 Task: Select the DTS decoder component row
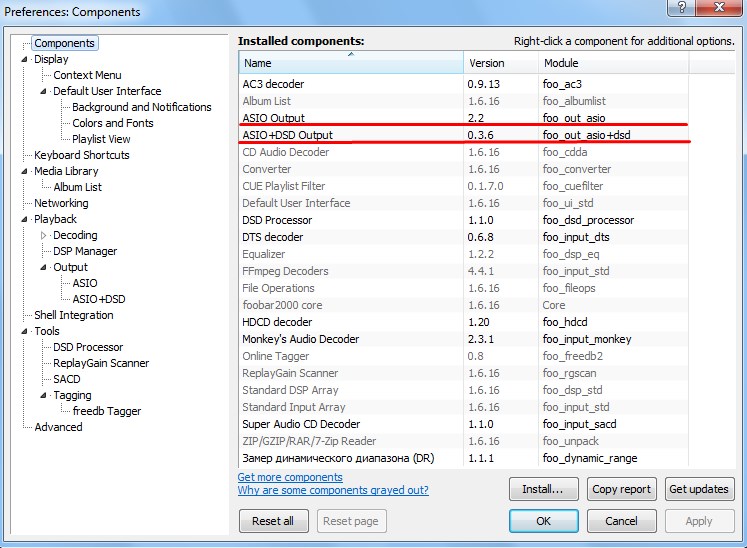pos(464,237)
